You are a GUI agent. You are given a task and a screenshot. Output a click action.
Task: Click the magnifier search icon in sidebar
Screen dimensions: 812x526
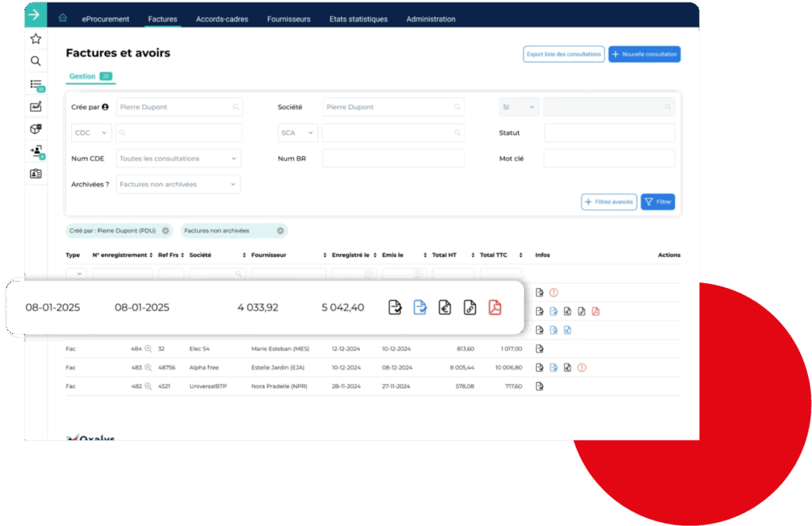point(36,61)
